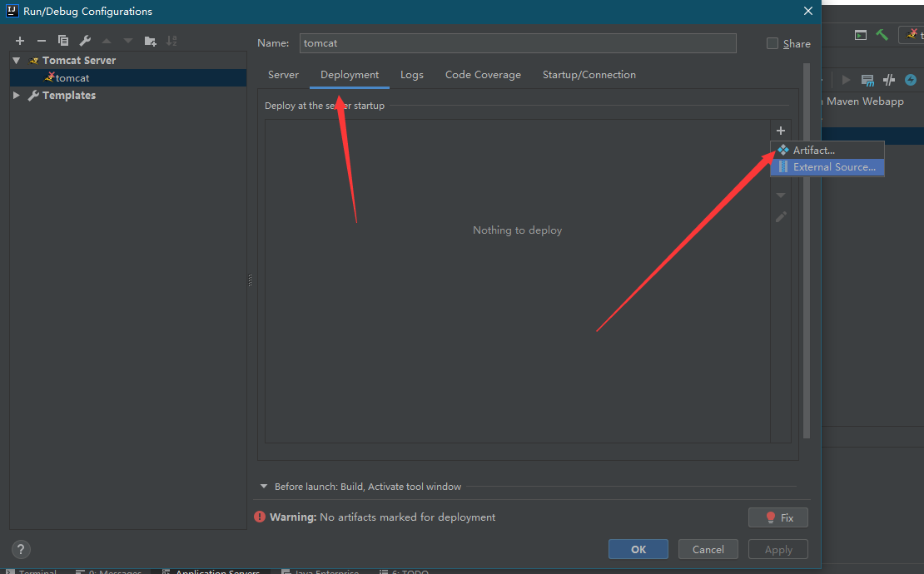Image resolution: width=924 pixels, height=574 pixels.
Task: Click the Cancel button
Action: tap(708, 549)
